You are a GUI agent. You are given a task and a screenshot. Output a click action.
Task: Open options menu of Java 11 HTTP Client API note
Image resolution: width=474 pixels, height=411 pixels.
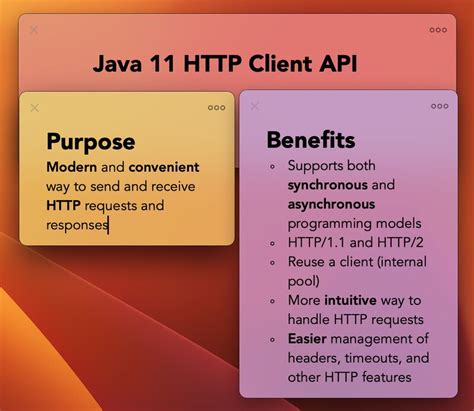pyautogui.click(x=438, y=30)
